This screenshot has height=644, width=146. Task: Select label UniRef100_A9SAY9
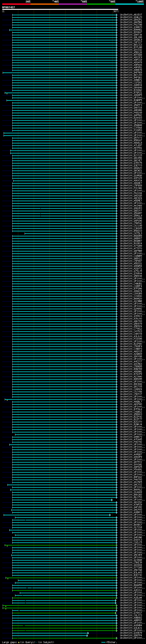coord(131,63)
